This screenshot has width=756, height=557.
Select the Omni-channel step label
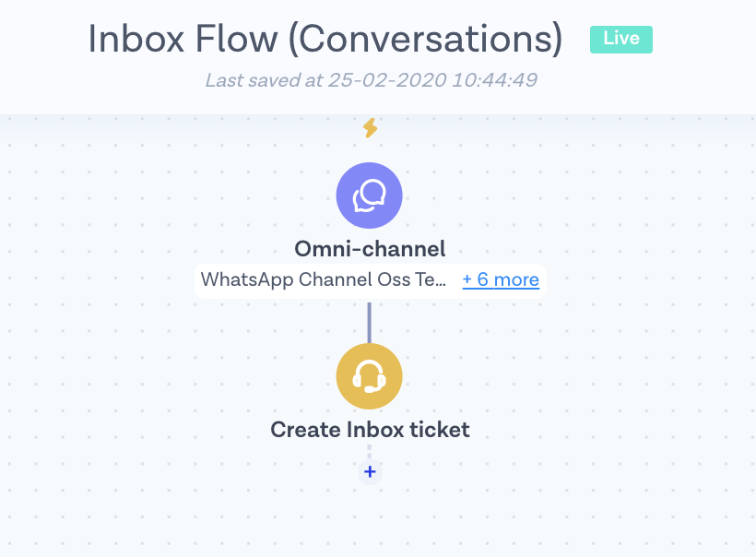tap(370, 248)
